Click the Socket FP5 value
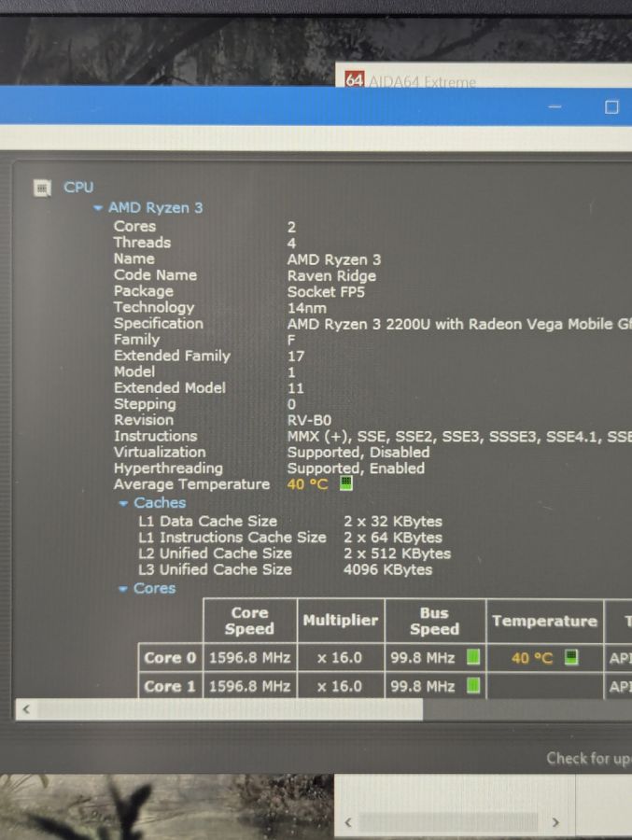This screenshot has width=632, height=840. 326,292
